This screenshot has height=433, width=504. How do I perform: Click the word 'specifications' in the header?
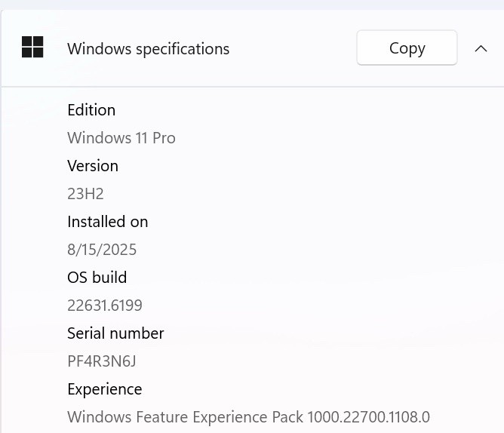(183, 50)
